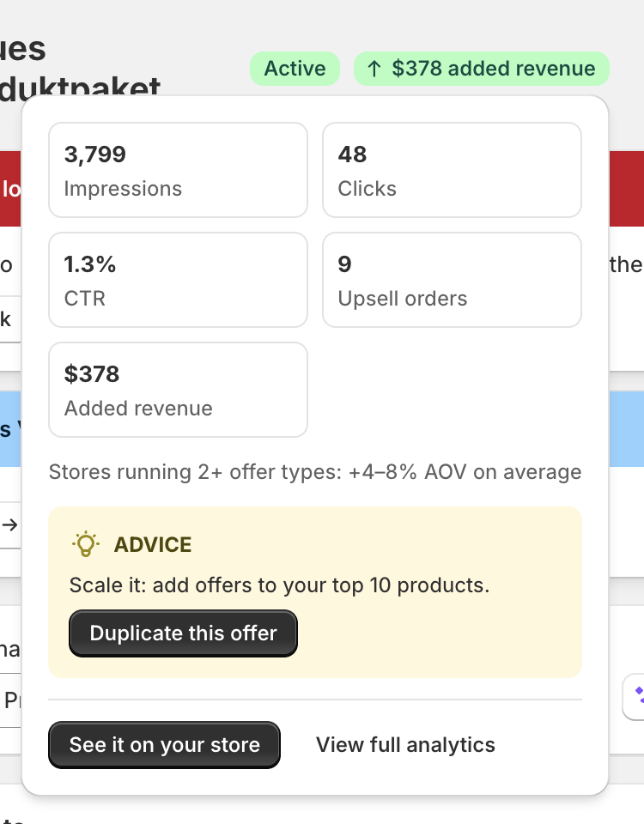Click the lightbulb advice icon
Image resolution: width=644 pixels, height=824 pixels.
point(86,544)
